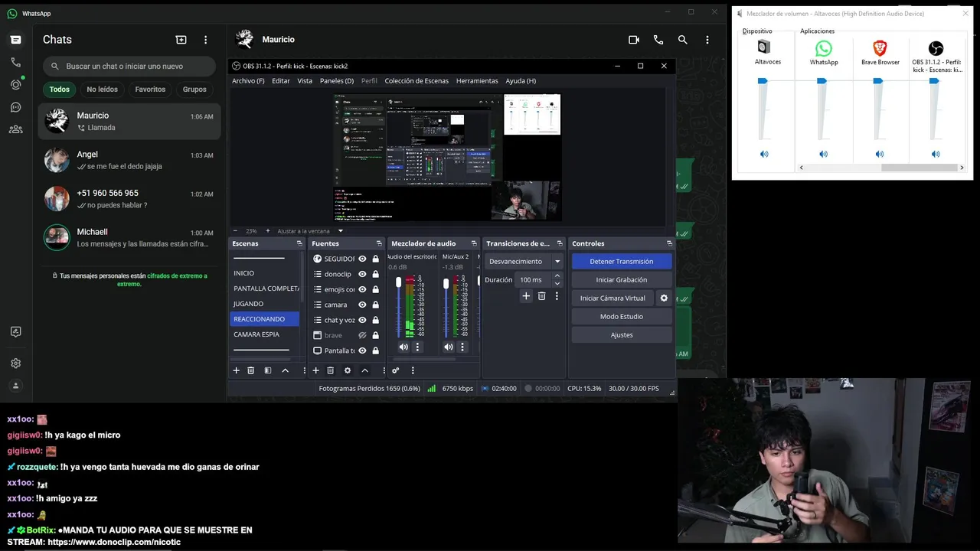Screen dimensions: 980x551
Task: Undock the Fuentes panel
Action: click(379, 243)
